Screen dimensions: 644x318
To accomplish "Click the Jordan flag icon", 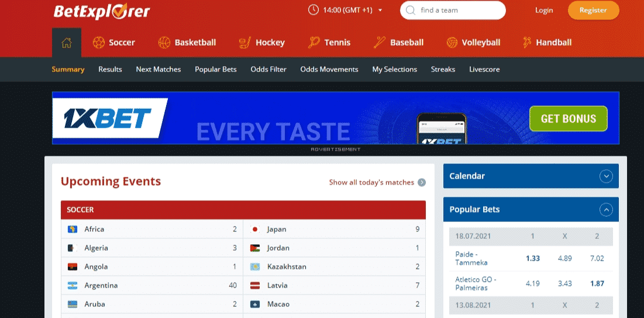I will 255,248.
